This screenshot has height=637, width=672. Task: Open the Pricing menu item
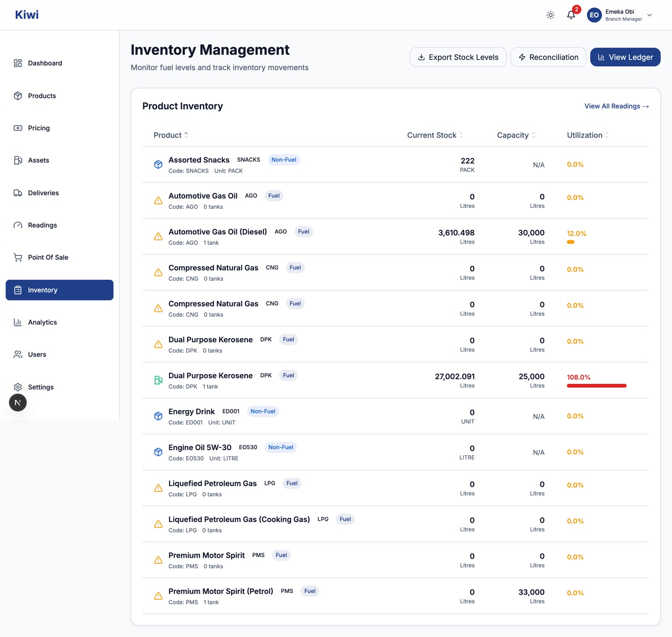59,128
